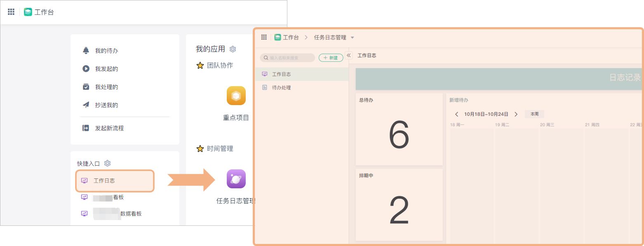Go to next week in 新增待办
Screen dimensions: 644x246
[x=516, y=114]
